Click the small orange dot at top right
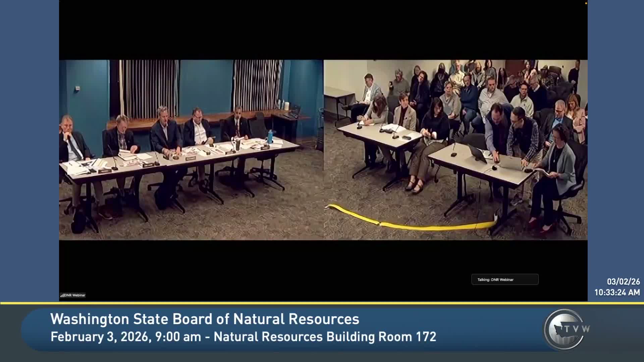Image resolution: width=644 pixels, height=362 pixels. tap(586, 3)
